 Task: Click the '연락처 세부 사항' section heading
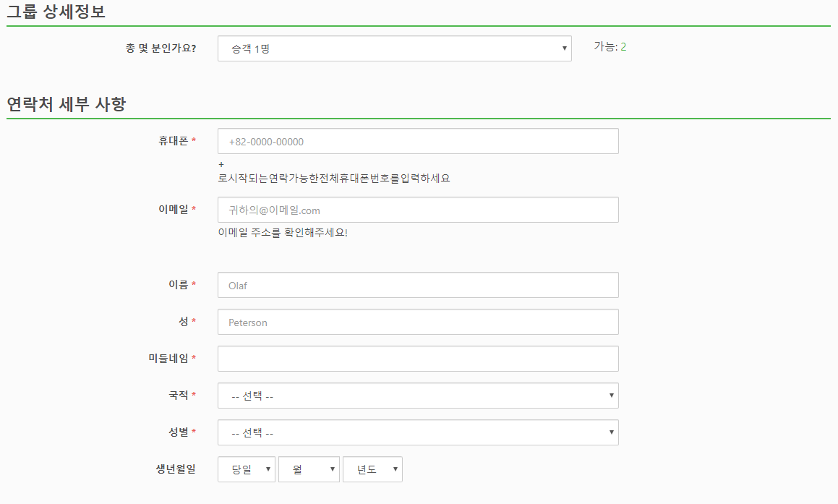pos(67,103)
